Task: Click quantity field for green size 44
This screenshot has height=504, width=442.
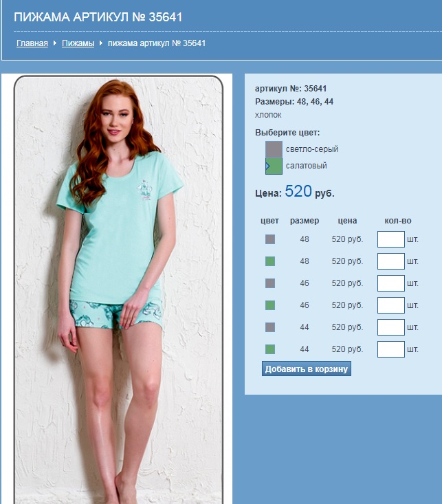Action: pos(391,349)
